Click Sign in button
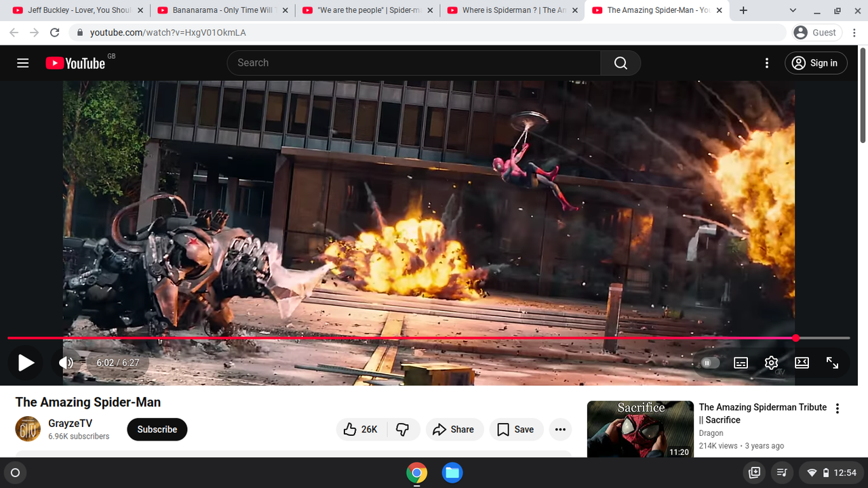 (816, 63)
